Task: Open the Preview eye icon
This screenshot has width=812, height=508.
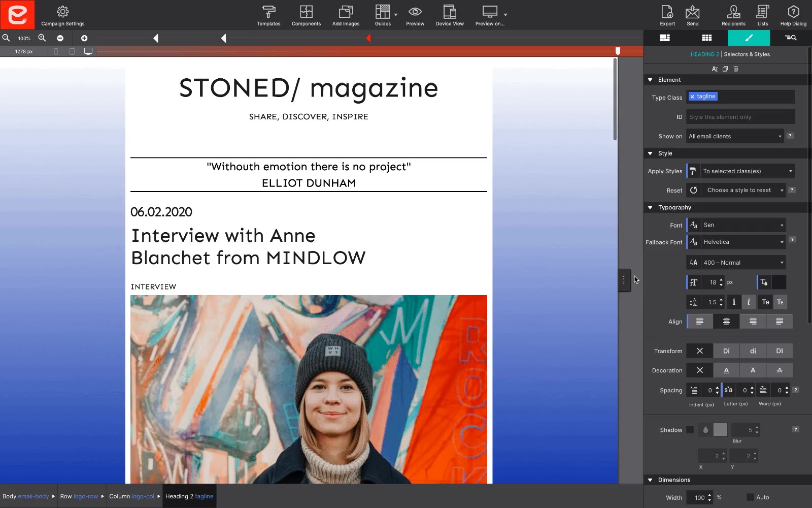Action: pos(415,15)
